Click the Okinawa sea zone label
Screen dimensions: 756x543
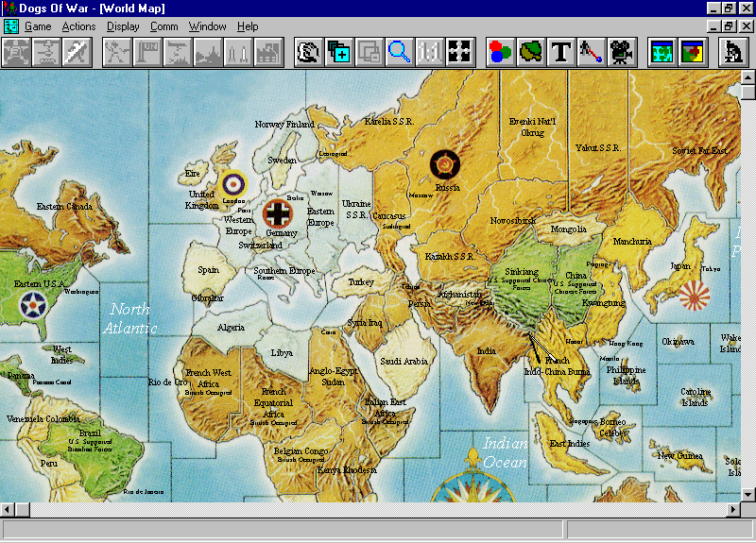678,342
